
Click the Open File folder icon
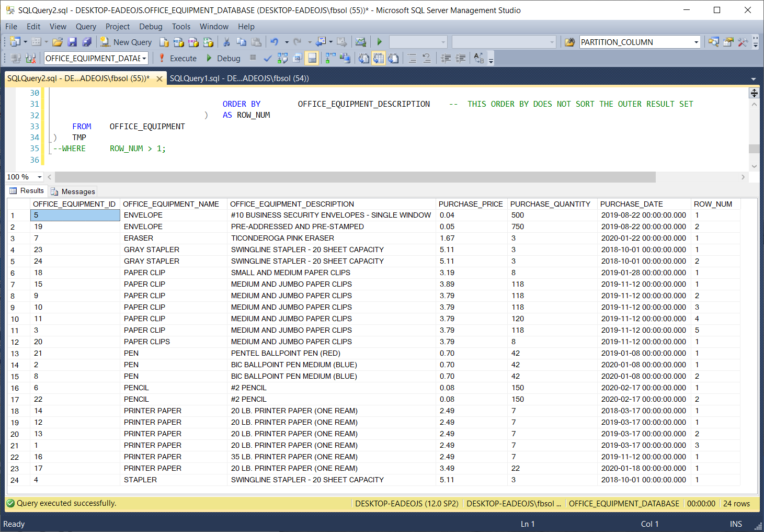coord(58,42)
